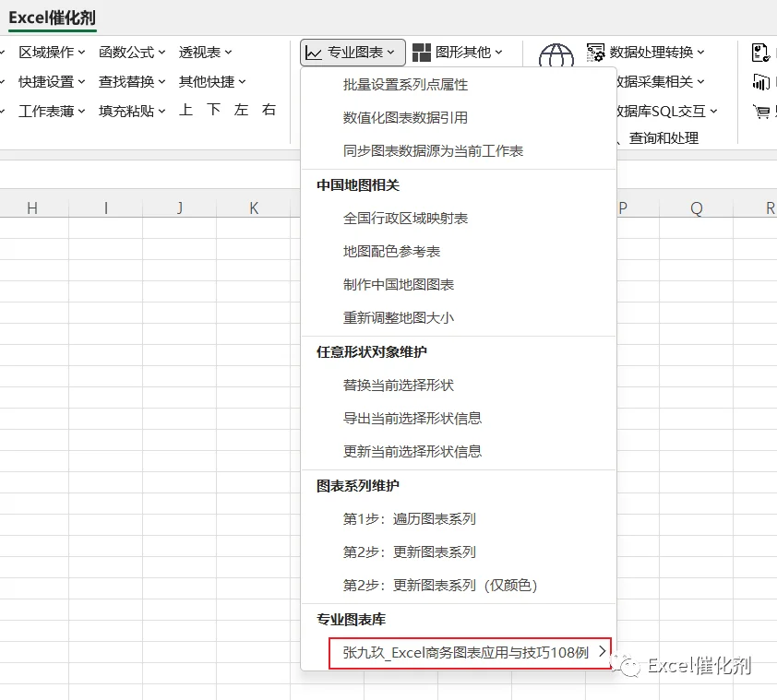The width and height of the screenshot is (777, 700).
Task: Click the 上 button
Action: [185, 110]
